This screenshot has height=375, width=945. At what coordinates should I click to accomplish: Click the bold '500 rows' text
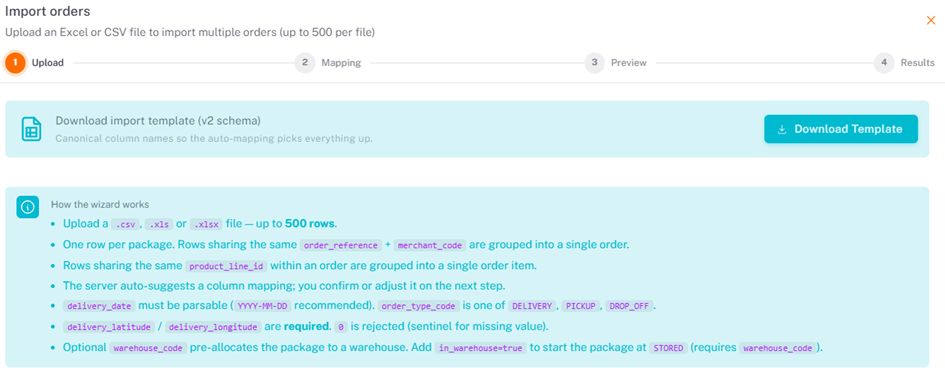(310, 224)
